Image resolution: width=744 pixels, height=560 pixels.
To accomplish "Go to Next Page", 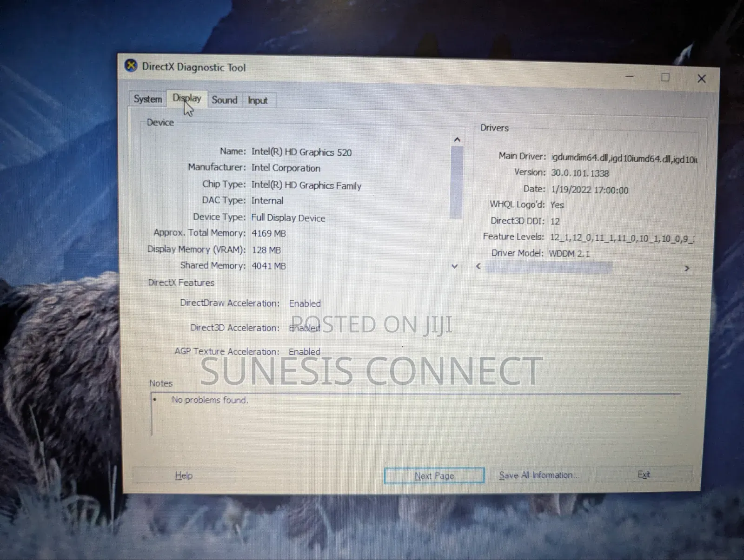I will [x=434, y=475].
